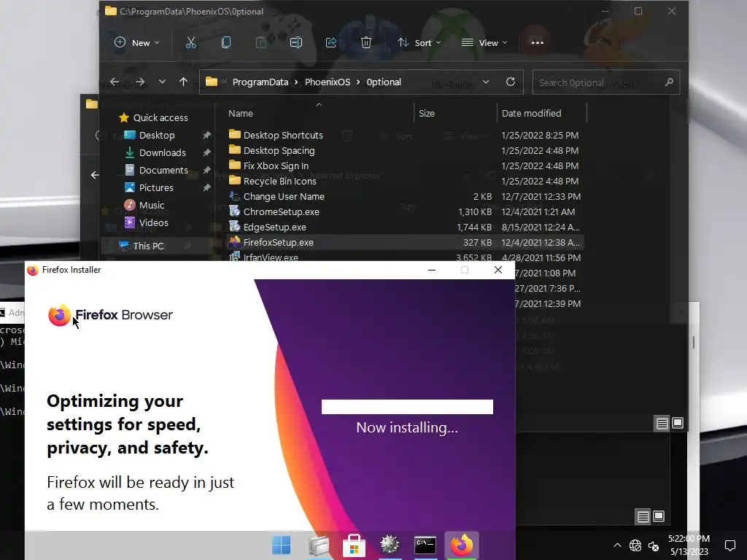Switch Explorer to large thumbnails view icon
This screenshot has width=747, height=560.
click(678, 423)
